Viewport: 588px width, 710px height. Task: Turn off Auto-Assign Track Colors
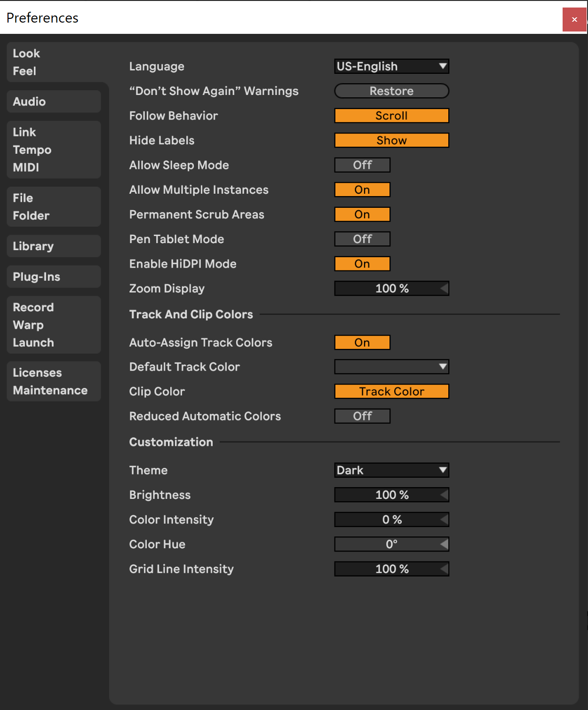362,342
